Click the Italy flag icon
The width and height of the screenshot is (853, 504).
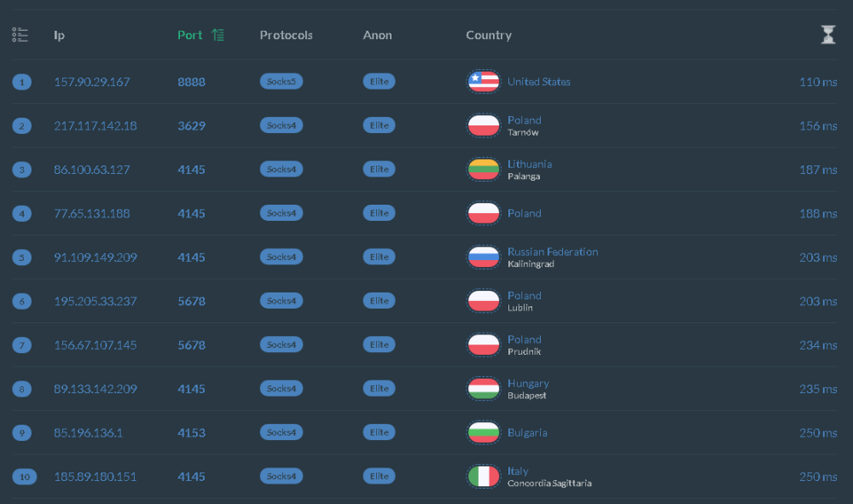coord(484,476)
